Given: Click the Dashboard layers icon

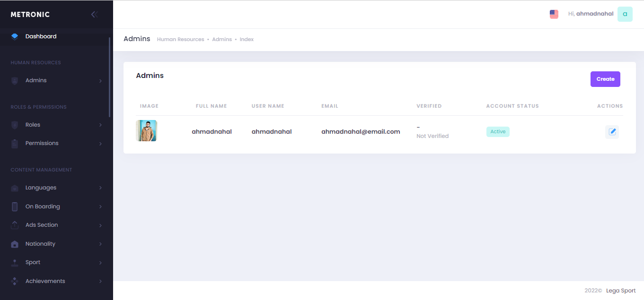Looking at the screenshot, I should click(15, 36).
